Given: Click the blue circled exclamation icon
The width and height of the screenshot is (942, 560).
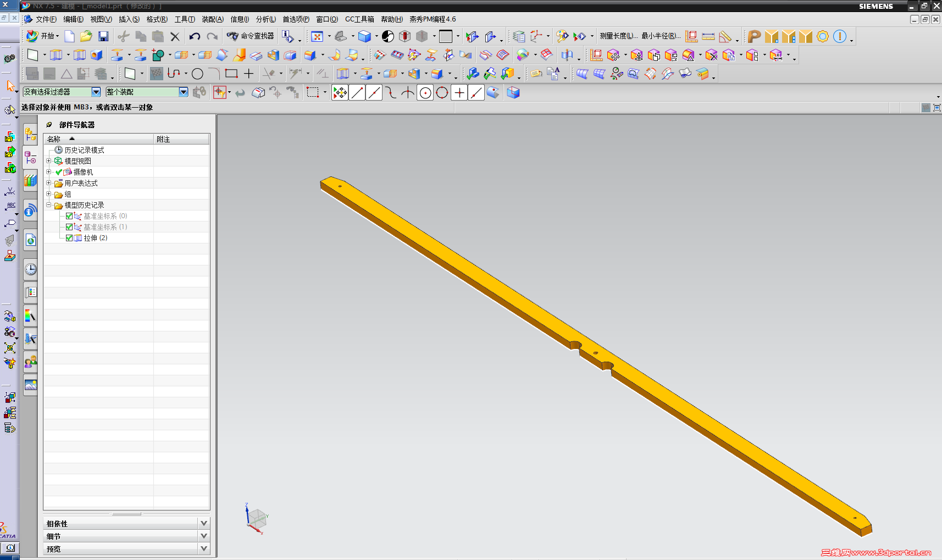Looking at the screenshot, I should [840, 36].
